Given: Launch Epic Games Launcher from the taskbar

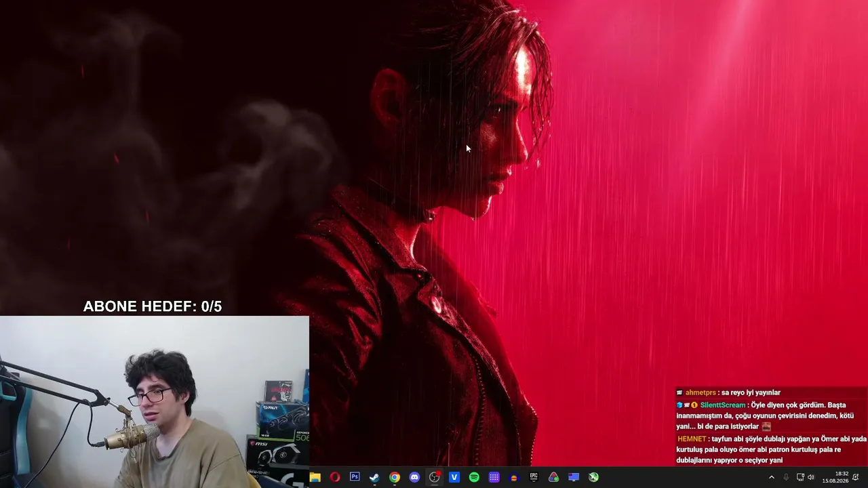Looking at the screenshot, I should pos(534,477).
